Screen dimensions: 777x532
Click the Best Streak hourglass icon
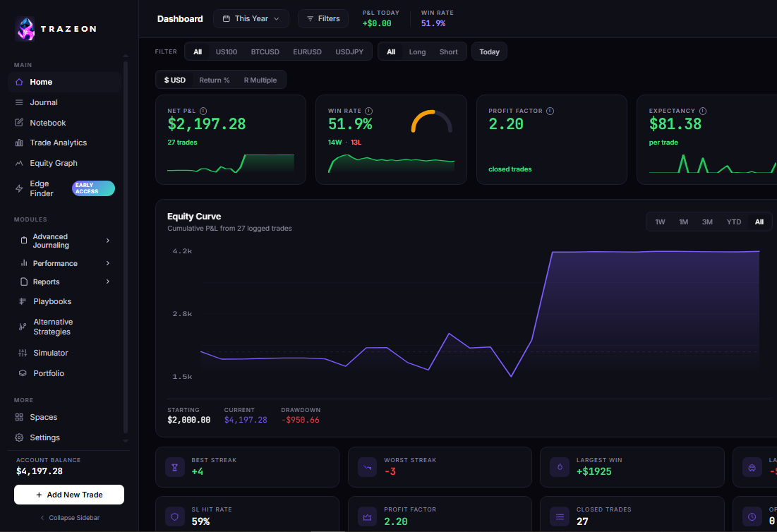point(174,467)
